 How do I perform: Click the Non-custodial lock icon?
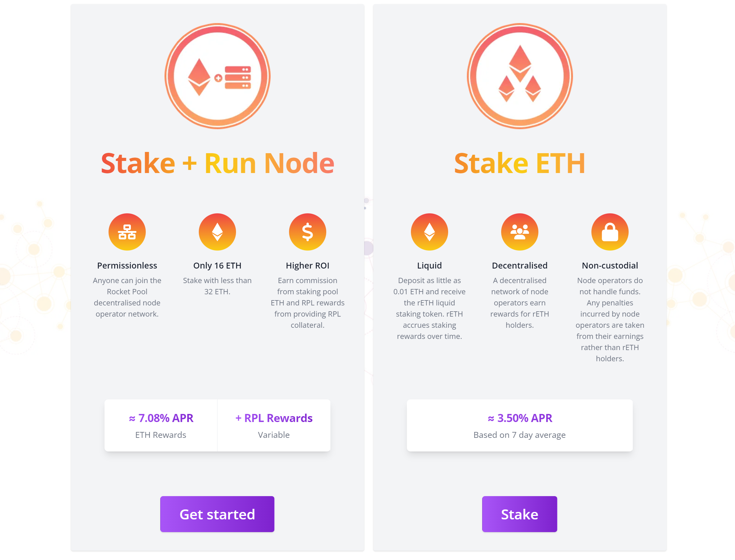(x=610, y=232)
